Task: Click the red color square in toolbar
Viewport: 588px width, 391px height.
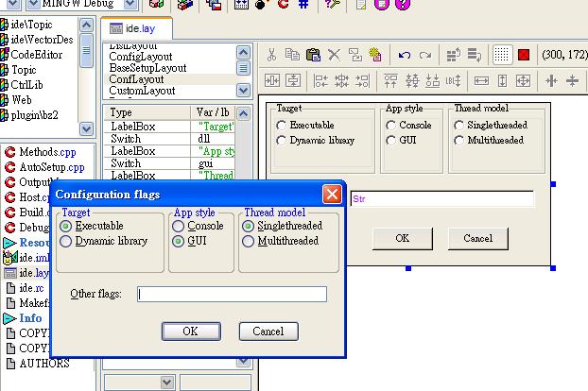Action: click(x=524, y=55)
